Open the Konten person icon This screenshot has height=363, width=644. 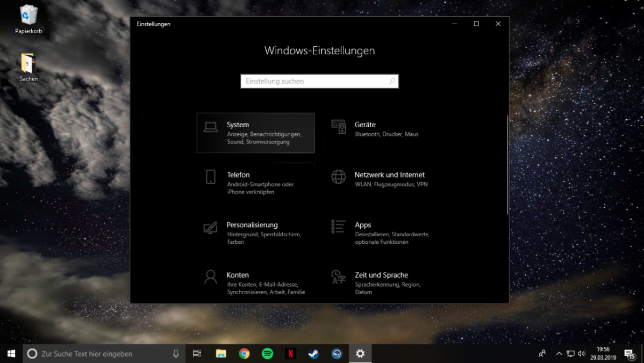coord(211,277)
